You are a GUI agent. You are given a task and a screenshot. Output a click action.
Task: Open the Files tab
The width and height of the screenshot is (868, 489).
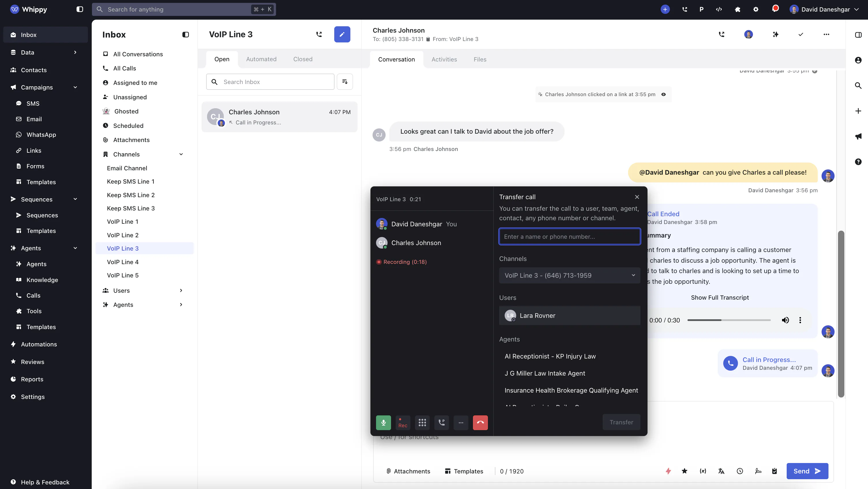(480, 59)
